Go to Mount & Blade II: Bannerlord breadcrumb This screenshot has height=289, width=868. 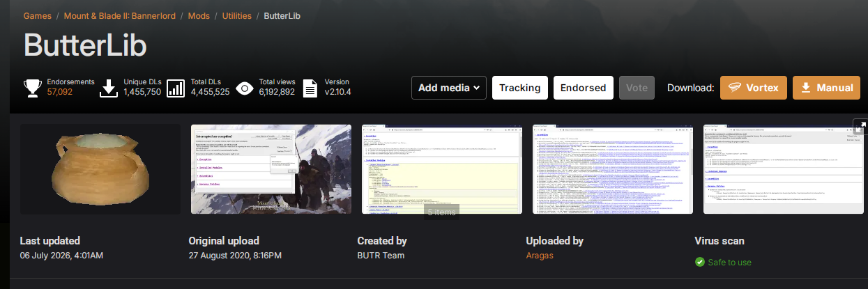point(121,15)
